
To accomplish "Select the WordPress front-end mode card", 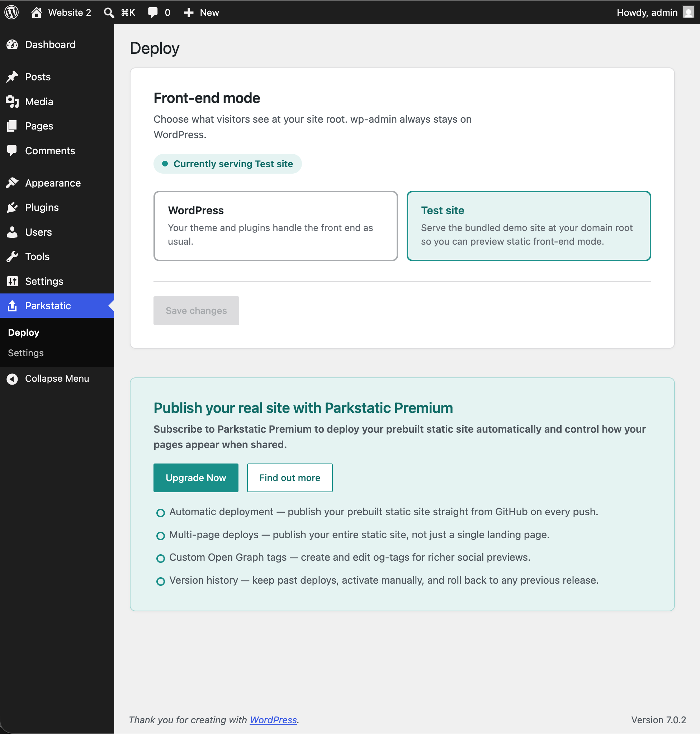I will pos(275,226).
